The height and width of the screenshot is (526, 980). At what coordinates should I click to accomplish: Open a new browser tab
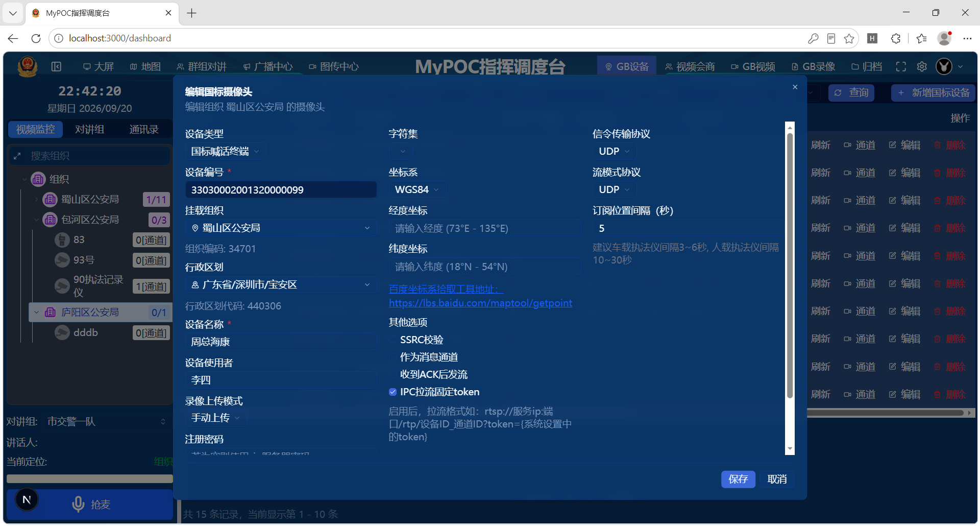coord(192,13)
